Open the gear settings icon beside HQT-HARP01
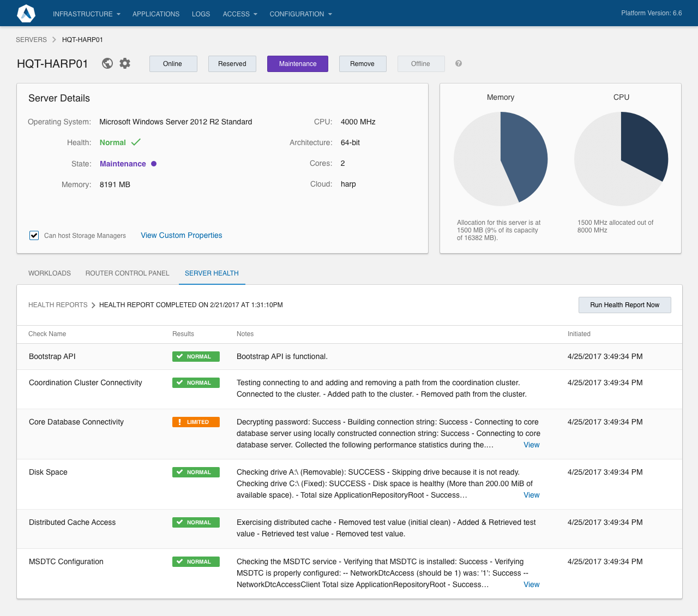Screen dimensions: 698x616 click(x=124, y=63)
